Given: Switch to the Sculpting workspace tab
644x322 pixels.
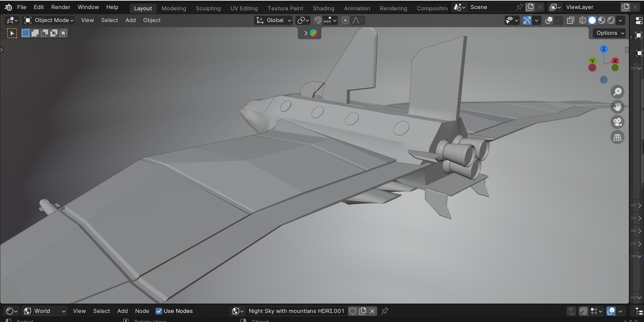Looking at the screenshot, I should pyautogui.click(x=208, y=8).
